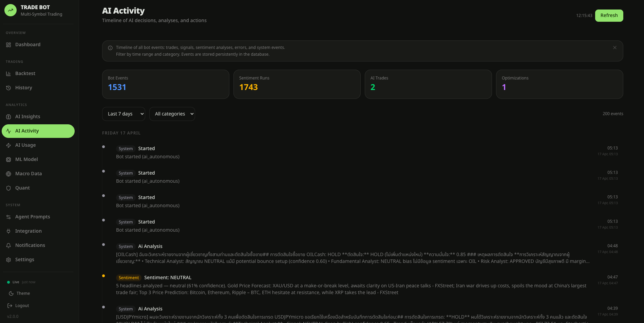Click the Notifications bell icon

click(x=8, y=246)
